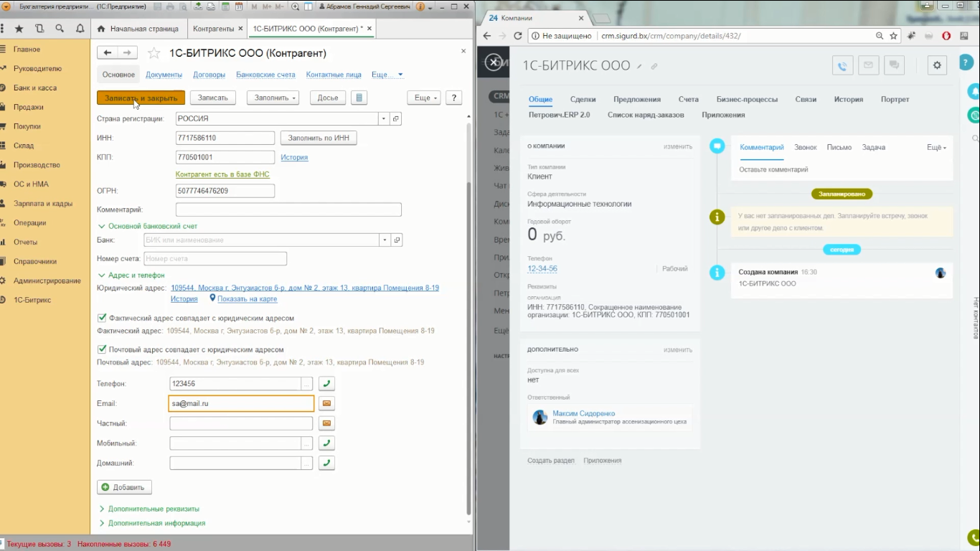Image resolution: width=980 pixels, height=551 pixels.
Task: Open the Еще dropdown button near the help button
Action: point(423,98)
